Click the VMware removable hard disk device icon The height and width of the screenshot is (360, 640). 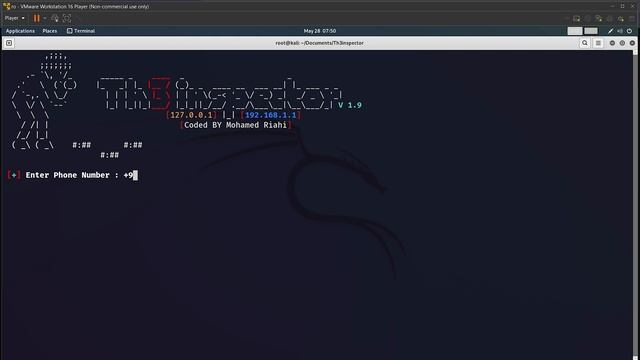pos(576,18)
